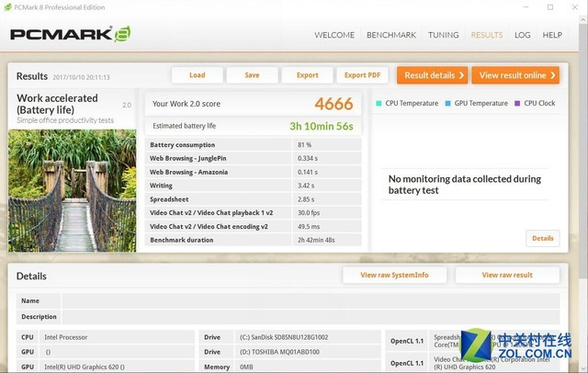The height and width of the screenshot is (373, 588).
Task: Click the CPU Temperature legend color square
Action: coord(379,104)
